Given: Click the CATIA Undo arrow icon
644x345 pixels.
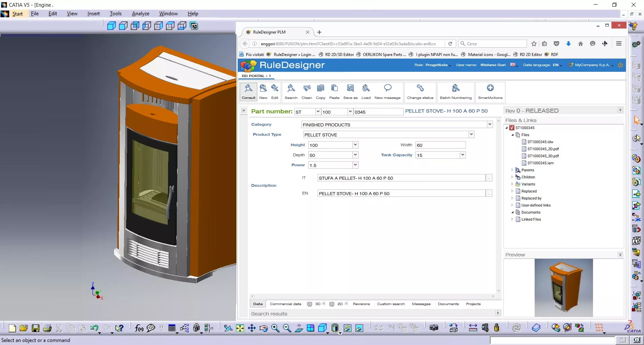Looking at the screenshot, I should (94, 328).
